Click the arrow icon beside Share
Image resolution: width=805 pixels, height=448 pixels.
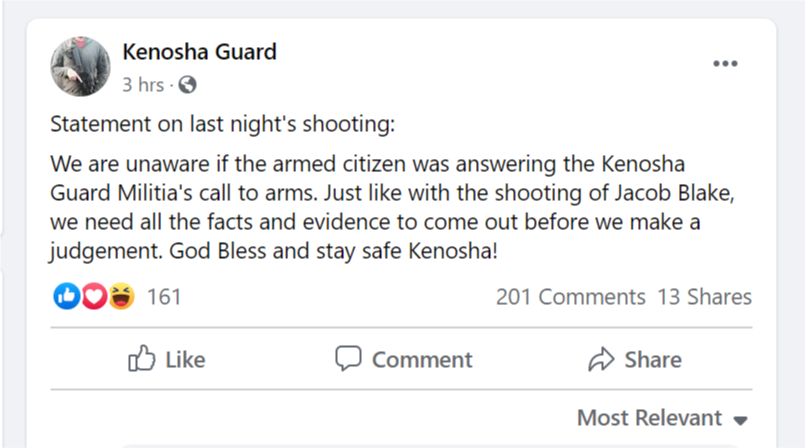click(601, 359)
